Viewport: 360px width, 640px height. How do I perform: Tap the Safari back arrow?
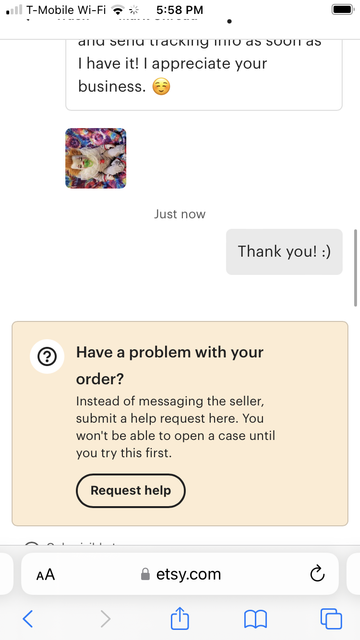28,619
